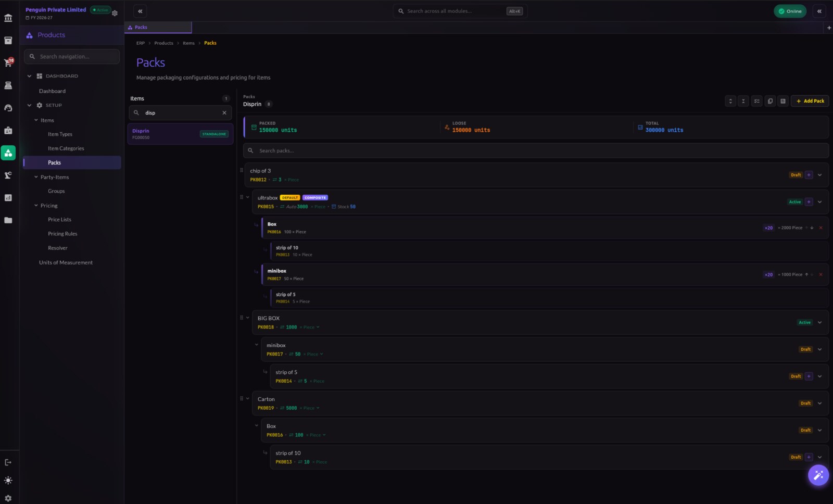833x504 pixels.
Task: Go to Products breadcrumb link
Action: 163,43
